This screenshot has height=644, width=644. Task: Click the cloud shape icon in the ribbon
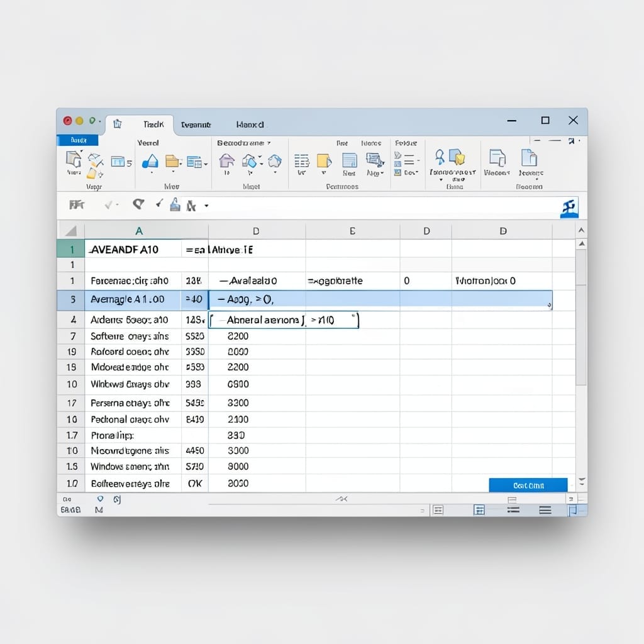(x=275, y=160)
